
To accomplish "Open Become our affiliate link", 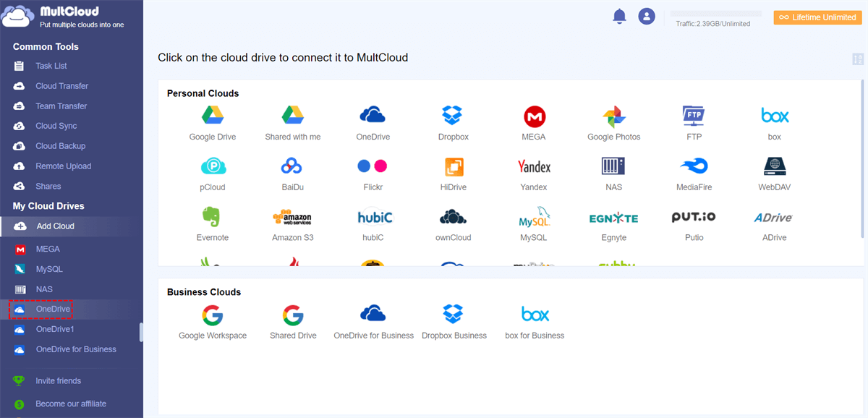I will tap(71, 404).
